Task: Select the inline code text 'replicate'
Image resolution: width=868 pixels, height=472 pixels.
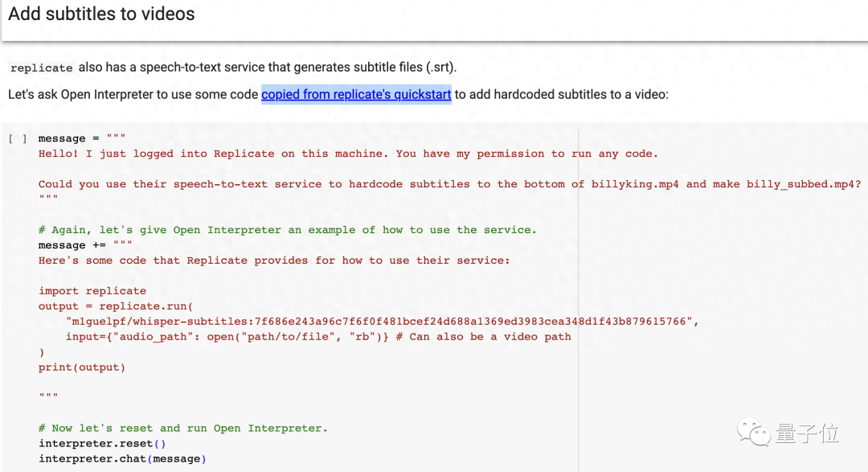Action: click(41, 68)
